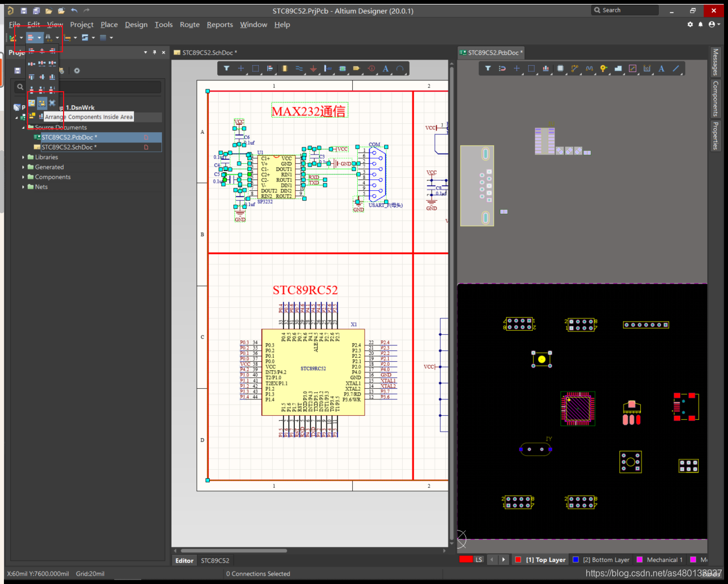Select schematic Place Part icon
Viewport: 728px width, 584px height.
click(x=285, y=69)
